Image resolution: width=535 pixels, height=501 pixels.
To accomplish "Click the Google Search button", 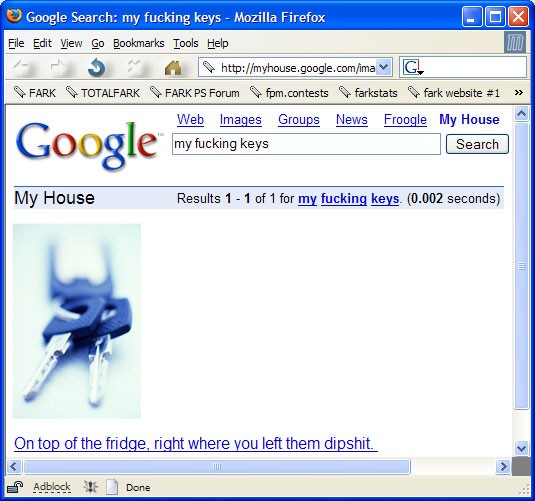I will pyautogui.click(x=477, y=144).
